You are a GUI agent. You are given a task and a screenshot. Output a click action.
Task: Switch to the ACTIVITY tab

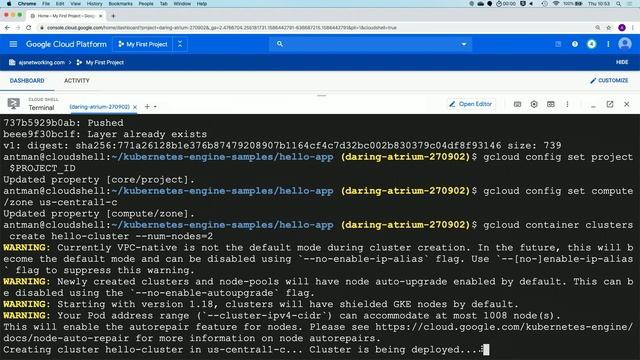tap(77, 81)
